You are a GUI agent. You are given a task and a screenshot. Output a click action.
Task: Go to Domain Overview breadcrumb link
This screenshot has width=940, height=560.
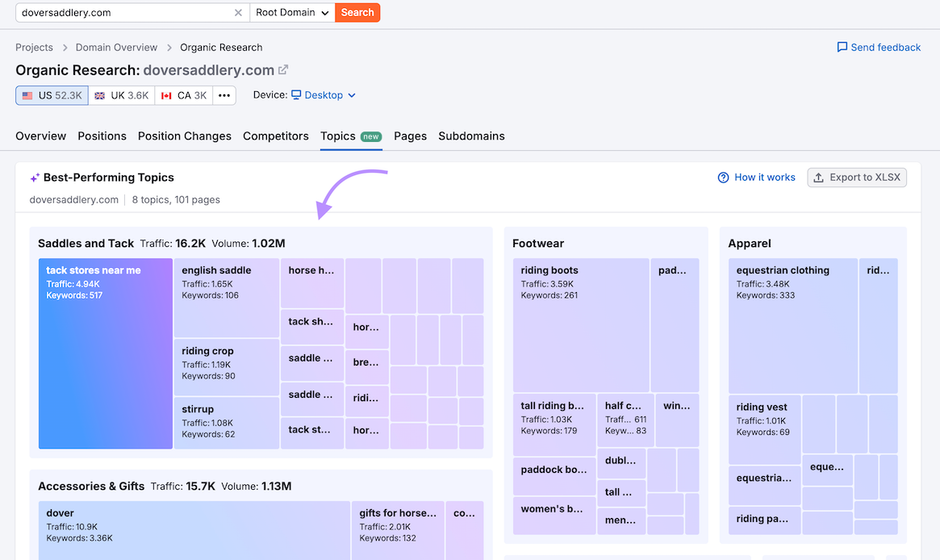[116, 48]
